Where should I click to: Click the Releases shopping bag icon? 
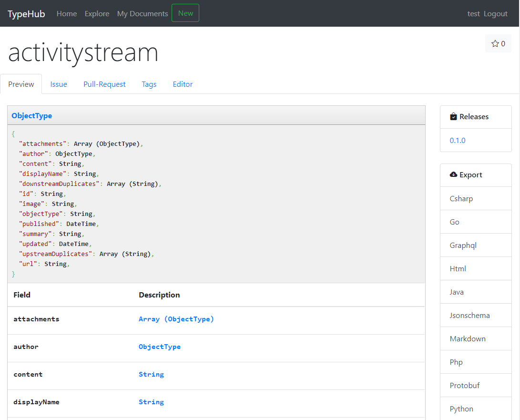coord(453,116)
